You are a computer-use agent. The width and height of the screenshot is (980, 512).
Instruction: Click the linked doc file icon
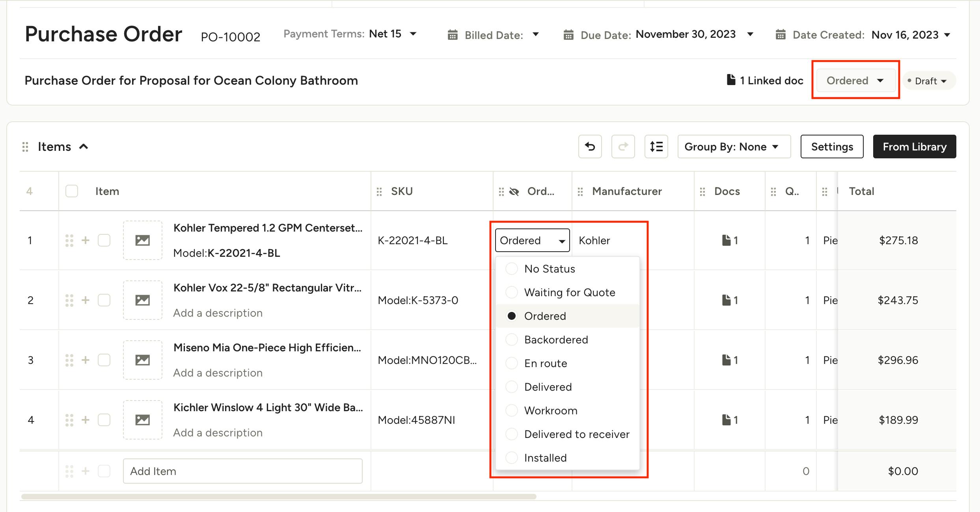(731, 80)
